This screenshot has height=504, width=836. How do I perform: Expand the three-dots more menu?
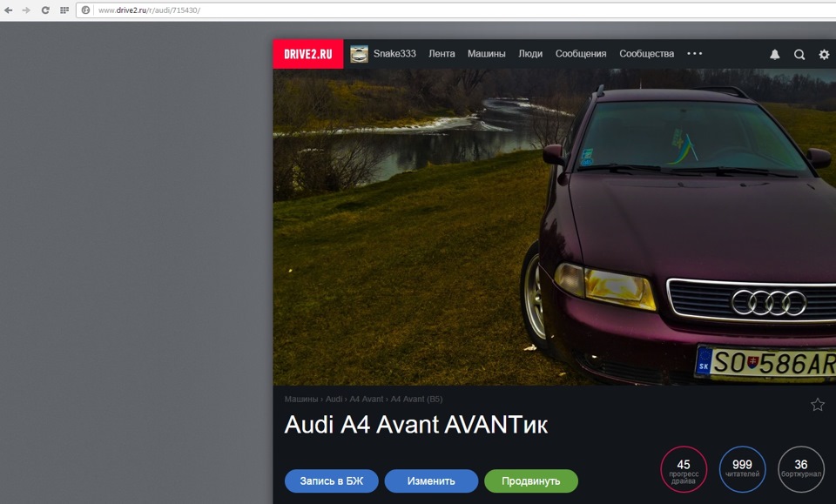point(695,53)
